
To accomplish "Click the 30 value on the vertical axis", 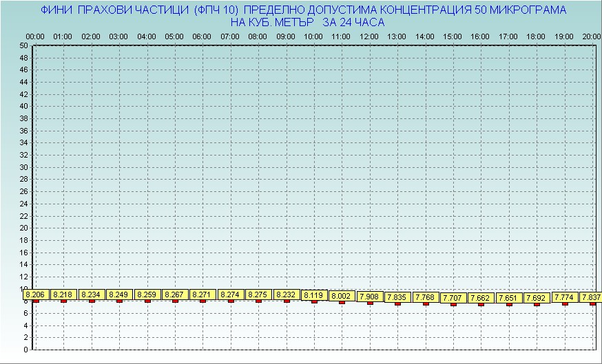I will click(x=24, y=167).
